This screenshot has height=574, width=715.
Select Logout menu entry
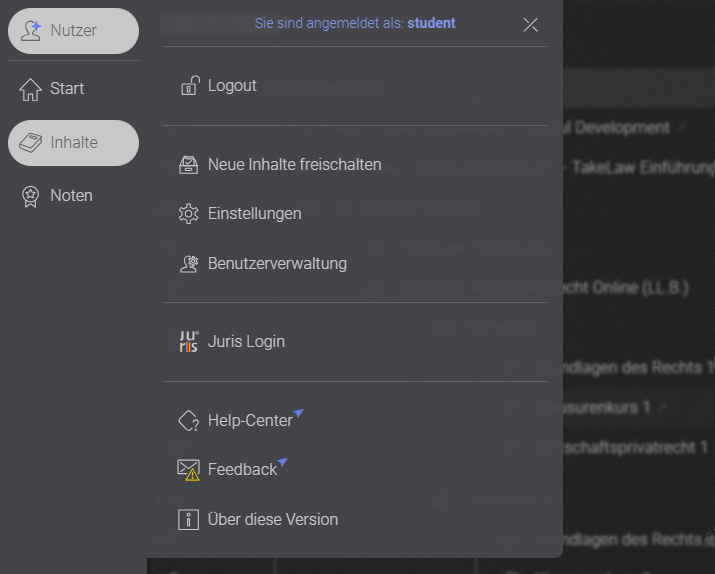tap(232, 86)
